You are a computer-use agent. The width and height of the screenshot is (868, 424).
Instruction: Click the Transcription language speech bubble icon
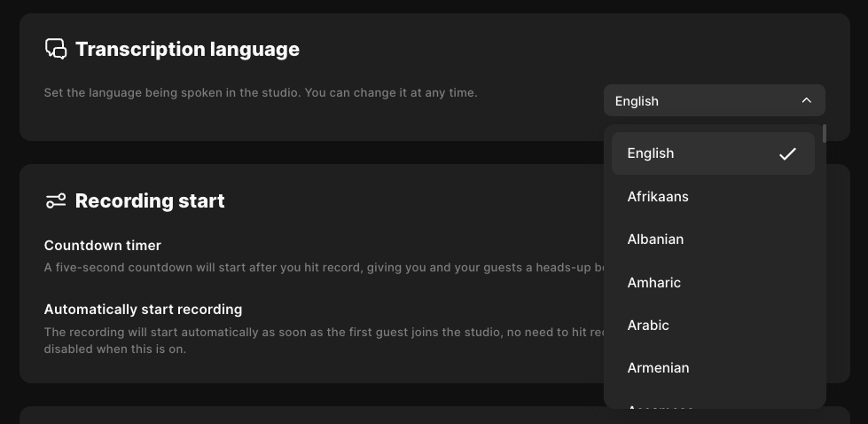click(x=56, y=49)
